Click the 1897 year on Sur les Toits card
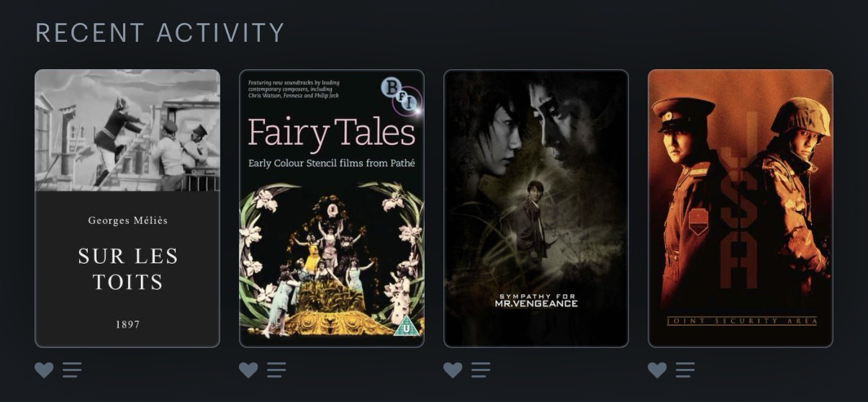The width and height of the screenshot is (868, 402). click(127, 325)
